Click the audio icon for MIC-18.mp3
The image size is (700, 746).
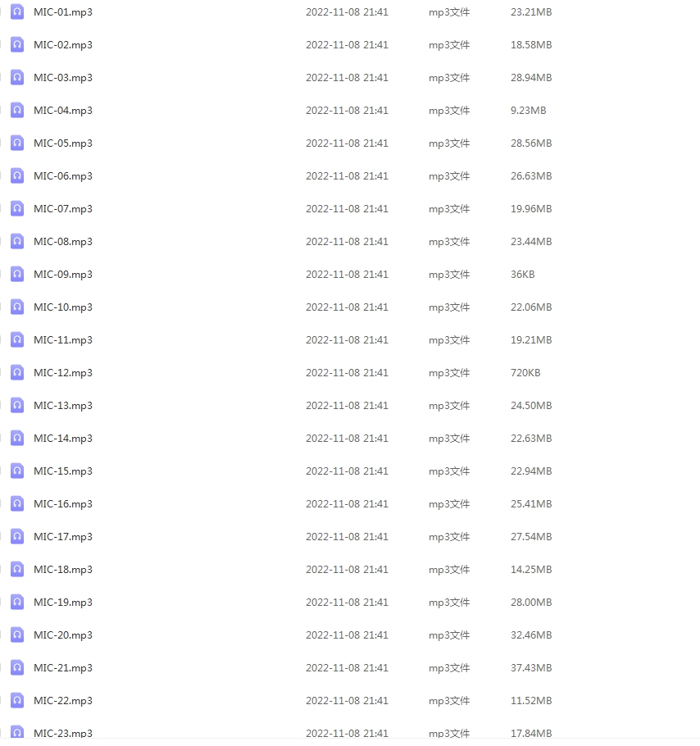[x=17, y=570]
